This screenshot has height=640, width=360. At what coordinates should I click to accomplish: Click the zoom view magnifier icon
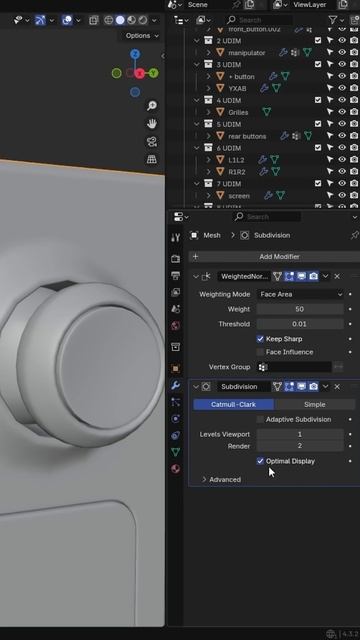pyautogui.click(x=152, y=106)
